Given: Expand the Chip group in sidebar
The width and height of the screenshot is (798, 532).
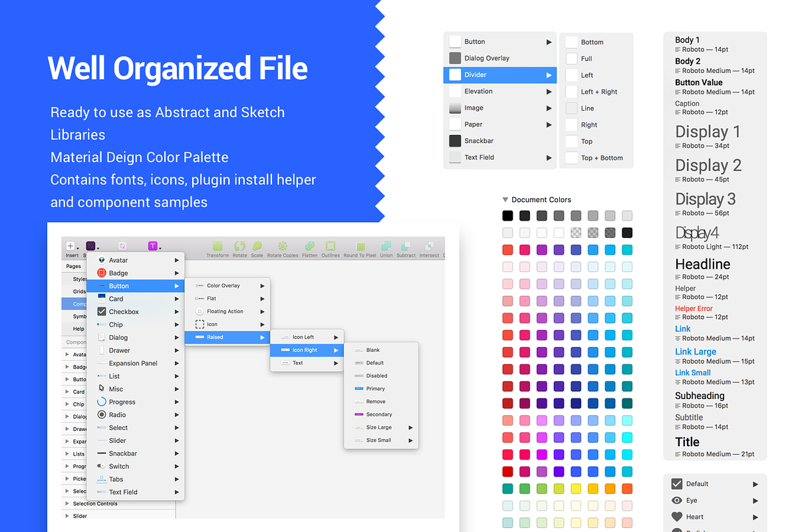Looking at the screenshot, I should tap(66, 404).
